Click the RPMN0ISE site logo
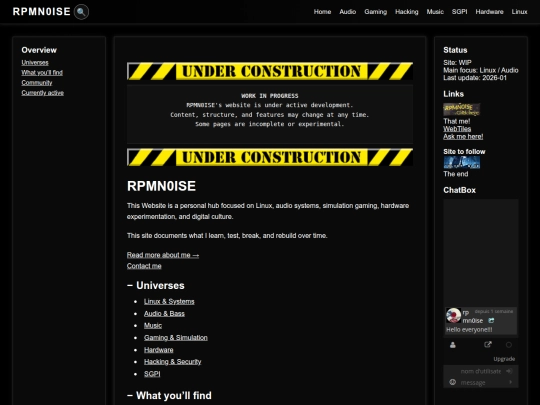Image resolution: width=540 pixels, height=405 pixels. pos(42,12)
